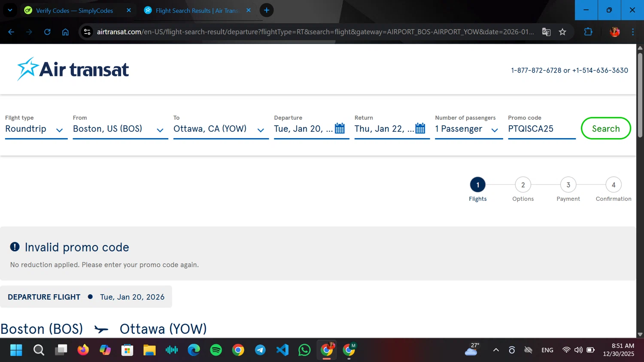This screenshot has width=644, height=362.
Task: Open Microsoft Store from the taskbar
Action: [127, 350]
